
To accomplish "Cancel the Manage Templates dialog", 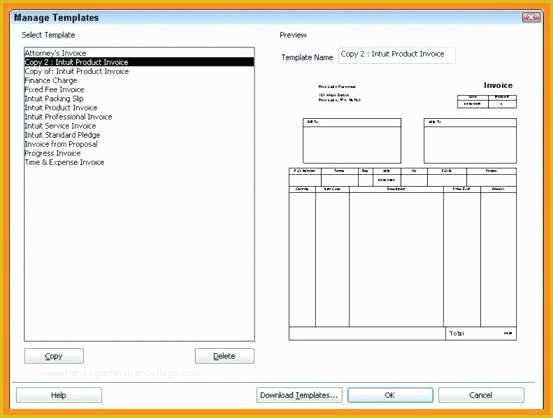I will pyautogui.click(x=481, y=395).
